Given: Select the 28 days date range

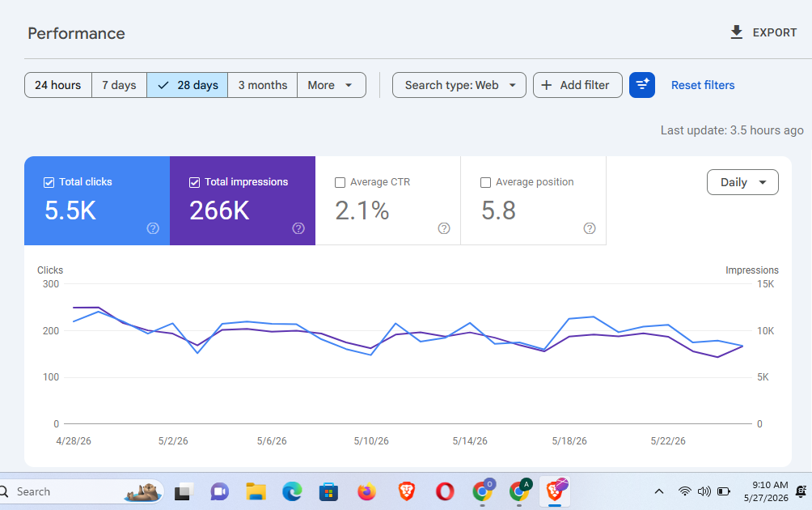Looking at the screenshot, I should coord(188,85).
